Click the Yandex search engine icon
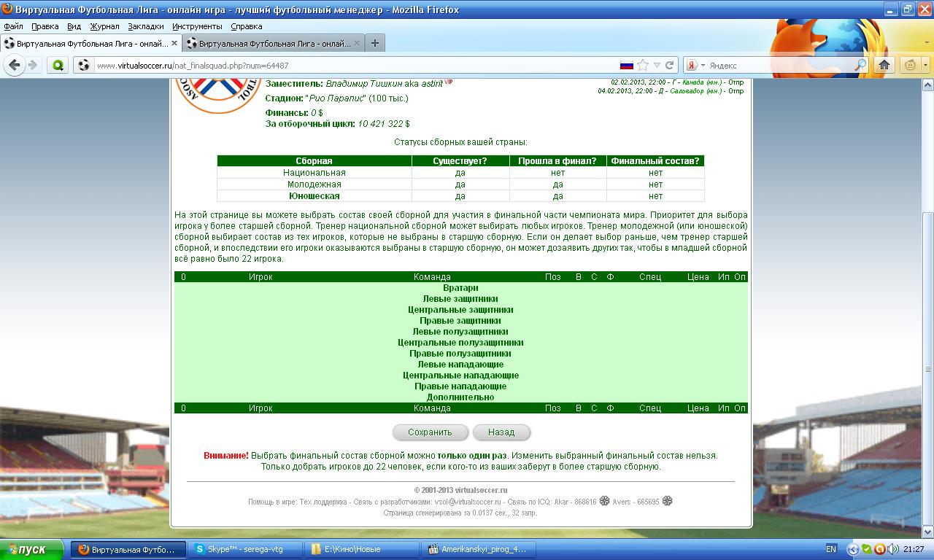 691,65
